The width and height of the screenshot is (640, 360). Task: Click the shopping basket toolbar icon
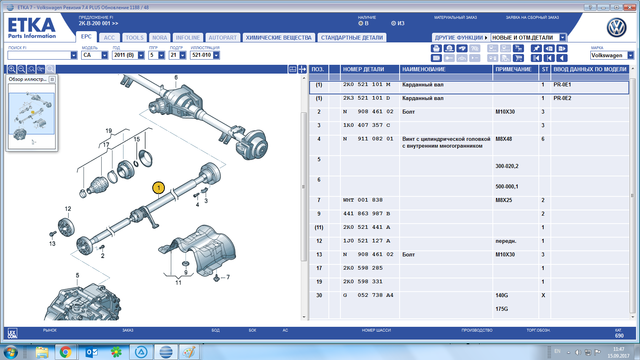tap(436, 48)
